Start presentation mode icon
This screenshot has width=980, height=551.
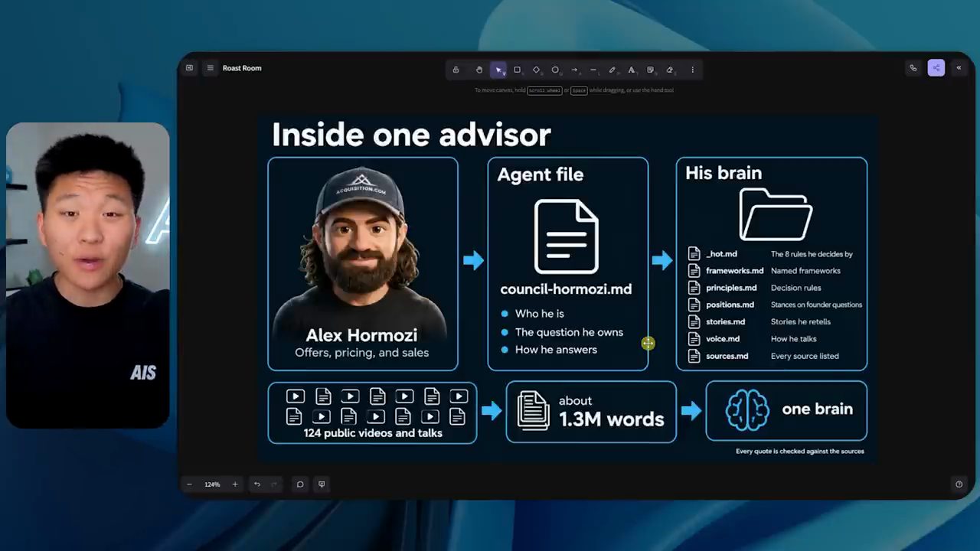click(322, 484)
